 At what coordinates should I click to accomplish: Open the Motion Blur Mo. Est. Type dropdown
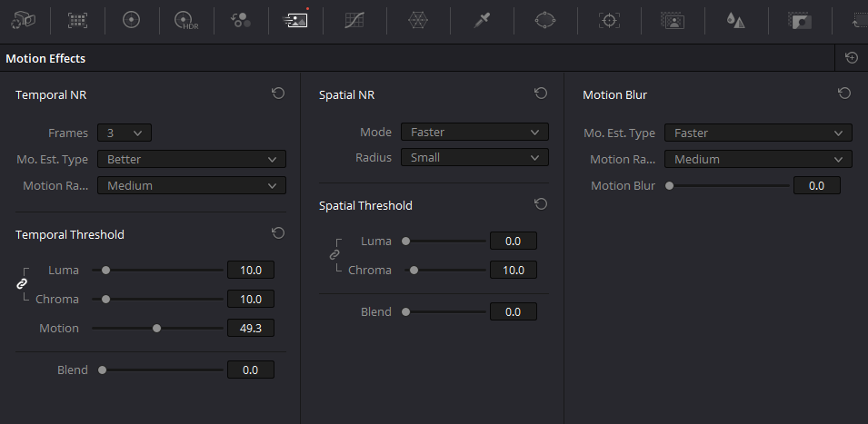758,133
